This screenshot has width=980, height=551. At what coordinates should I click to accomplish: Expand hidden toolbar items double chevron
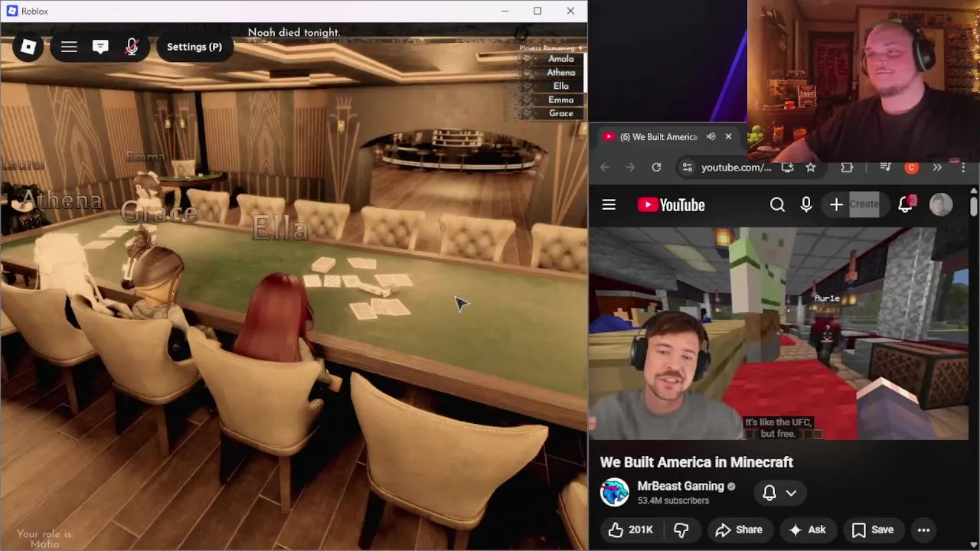click(x=937, y=168)
